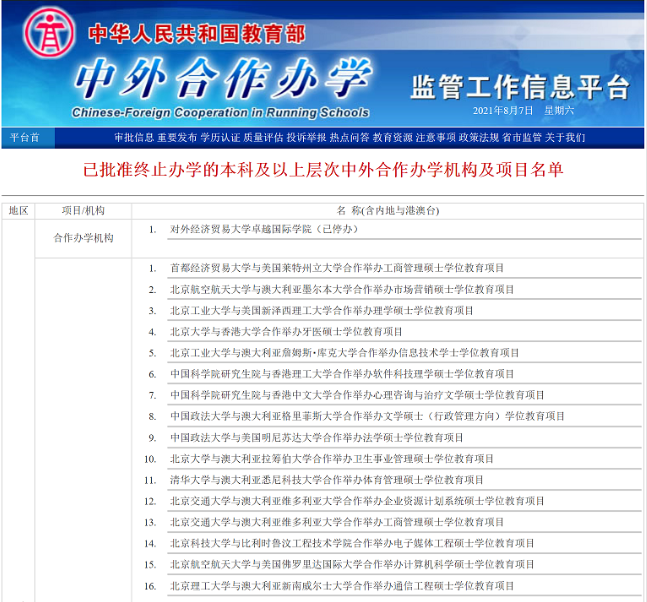Screen dimensions: 647x602
Task: Open 北京航空航天大学与佛罗里达国际大学 project
Action: (352, 564)
